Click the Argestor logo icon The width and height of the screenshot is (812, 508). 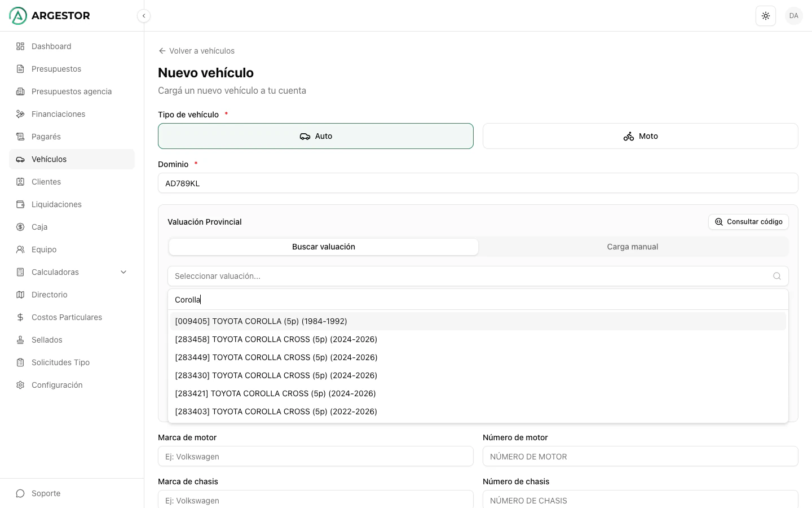[x=18, y=16]
